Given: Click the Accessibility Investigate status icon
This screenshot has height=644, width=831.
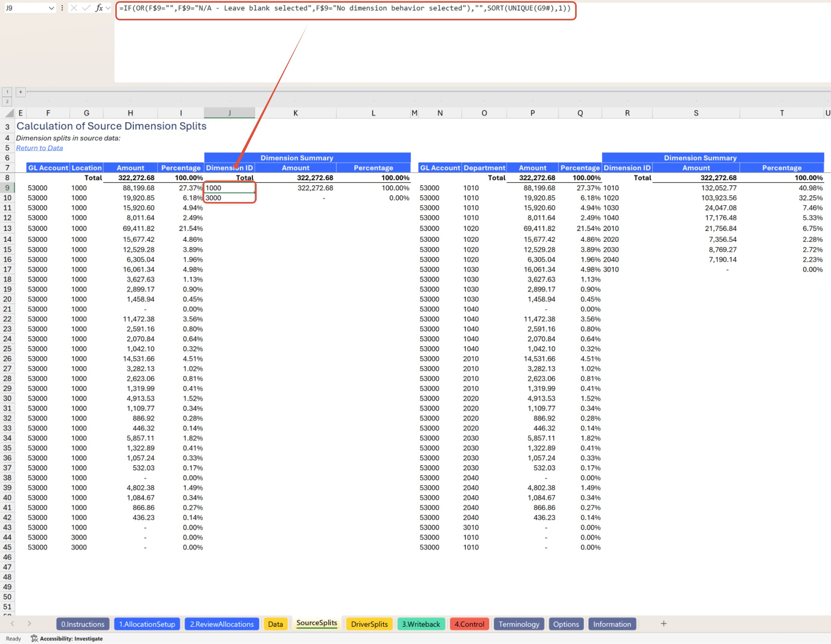Looking at the screenshot, I should tap(34, 638).
